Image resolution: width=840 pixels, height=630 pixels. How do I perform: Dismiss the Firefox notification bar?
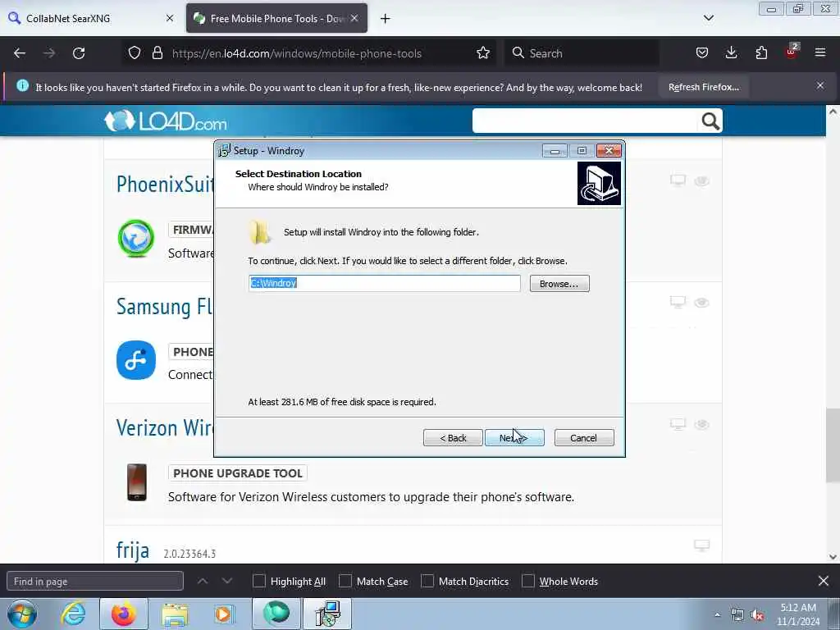click(820, 85)
